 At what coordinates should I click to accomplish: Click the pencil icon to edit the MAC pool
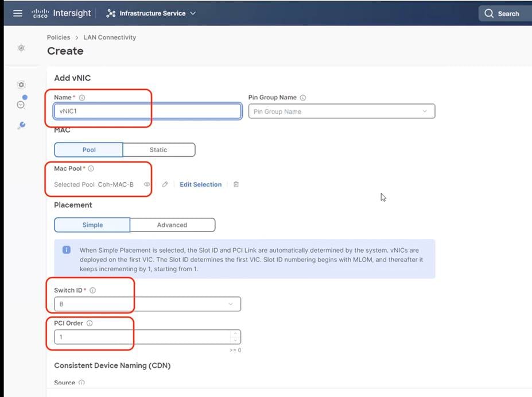tap(165, 184)
